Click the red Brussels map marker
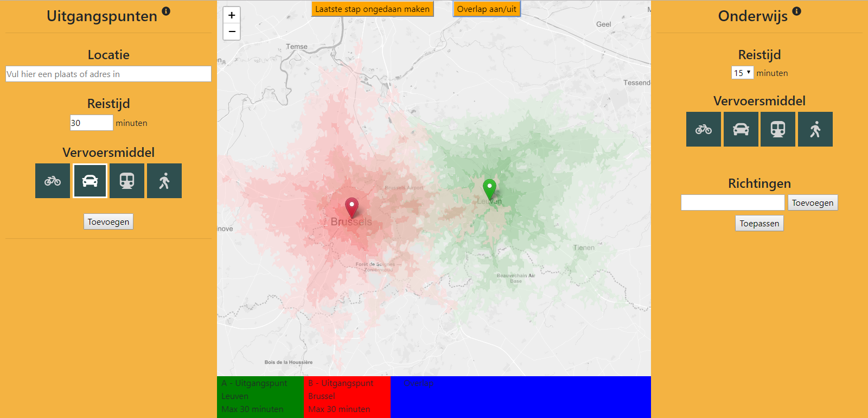The height and width of the screenshot is (418, 868). (352, 208)
